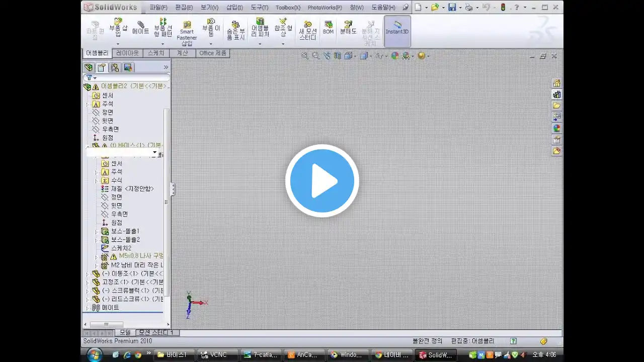Viewport: 644px width, 362px height.
Task: Switch to the 스케치 tab
Action: (155, 53)
